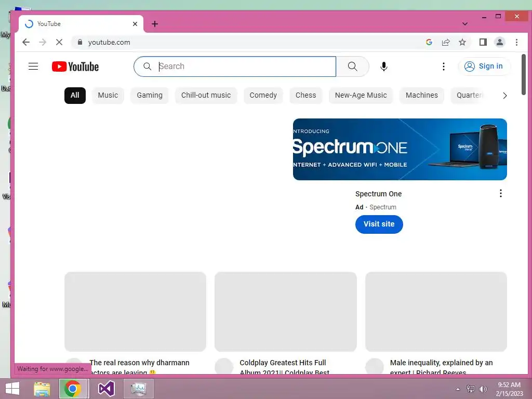Image resolution: width=532 pixels, height=399 pixels.
Task: Toggle the Chrome side panel icon
Action: (x=483, y=42)
